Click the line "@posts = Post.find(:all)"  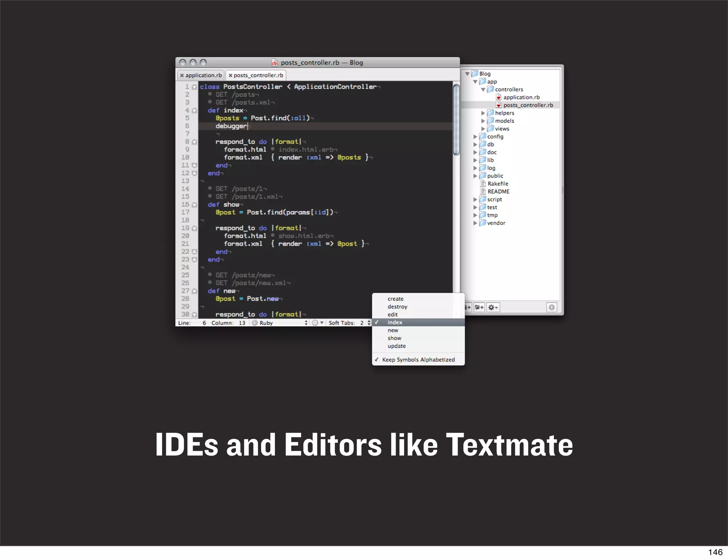point(263,118)
